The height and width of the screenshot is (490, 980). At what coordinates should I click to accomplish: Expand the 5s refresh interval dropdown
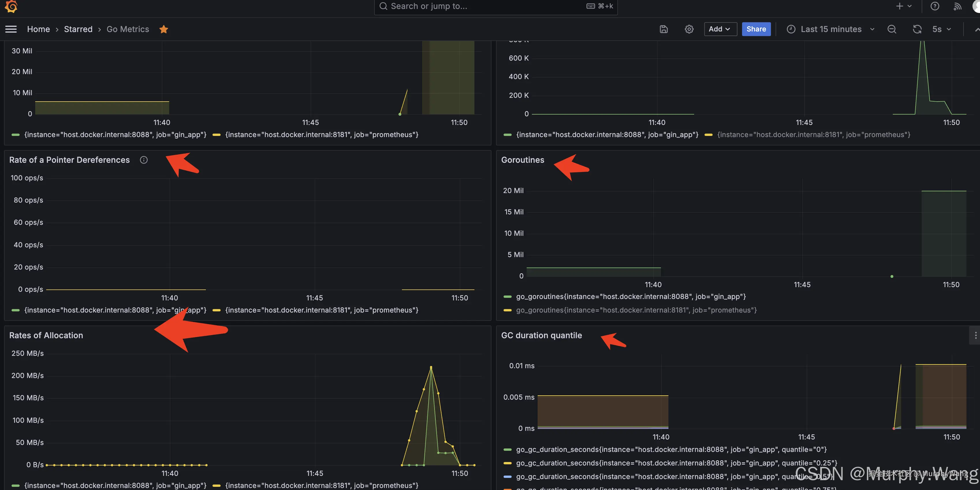pos(942,29)
